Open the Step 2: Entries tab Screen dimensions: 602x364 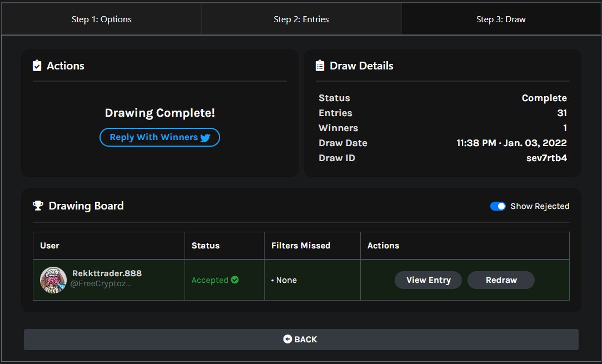(301, 18)
